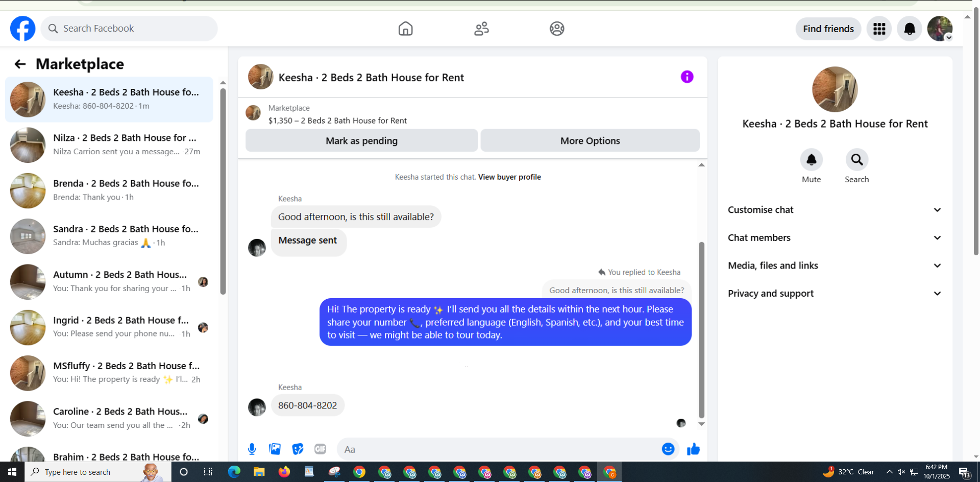Click the chat messages scrollbar
Screen dimensions: 980x482
pos(701,330)
